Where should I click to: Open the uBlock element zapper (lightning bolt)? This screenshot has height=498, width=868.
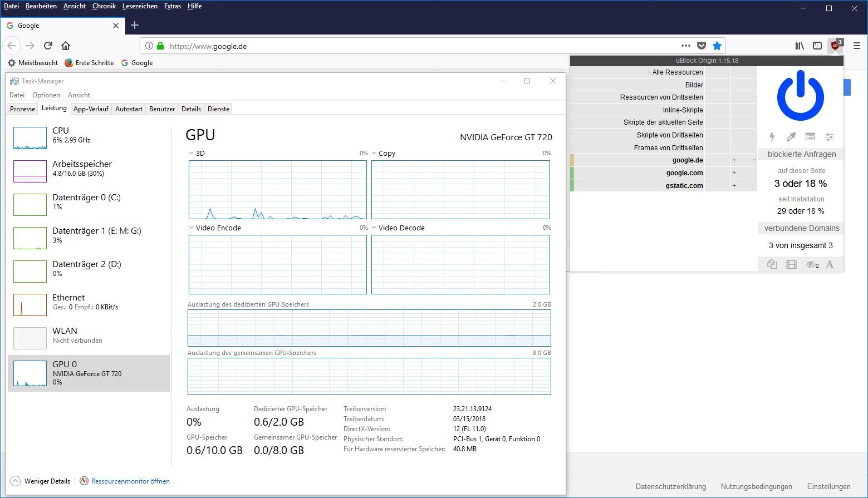click(772, 137)
